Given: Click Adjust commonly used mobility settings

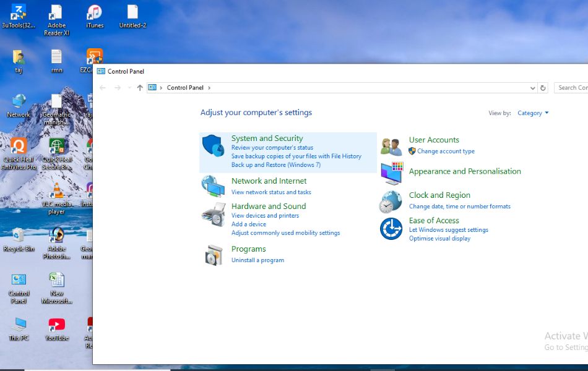Looking at the screenshot, I should [286, 233].
